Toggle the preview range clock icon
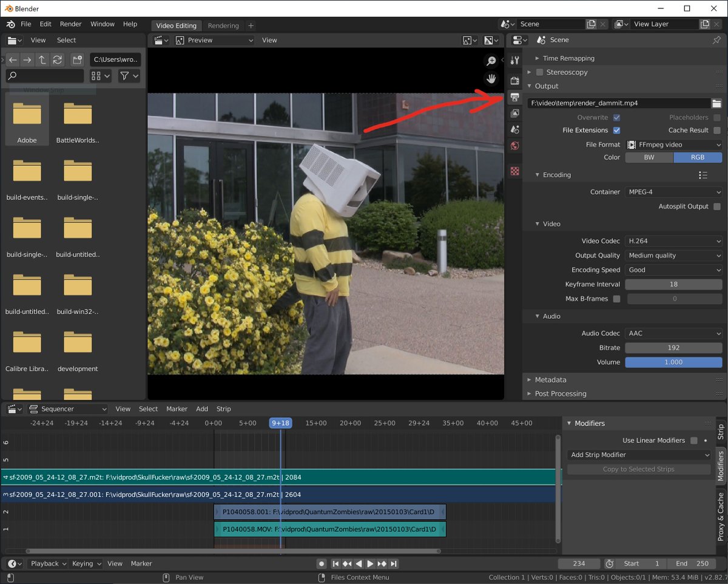The height and width of the screenshot is (584, 728). point(610,564)
